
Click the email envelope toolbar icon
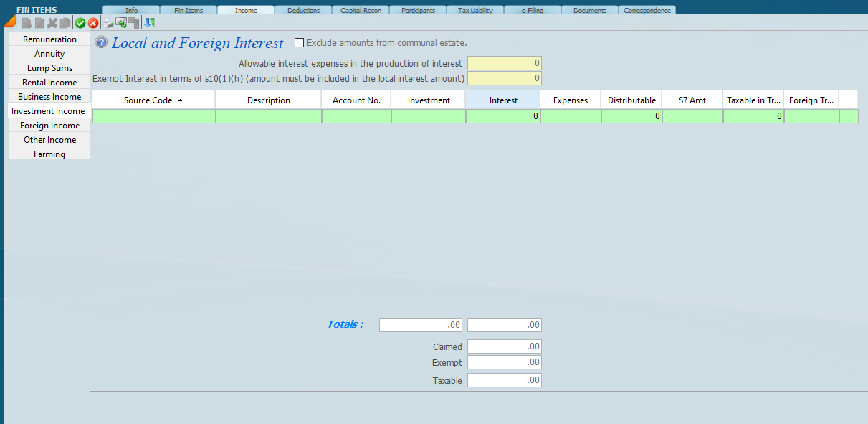[x=121, y=23]
